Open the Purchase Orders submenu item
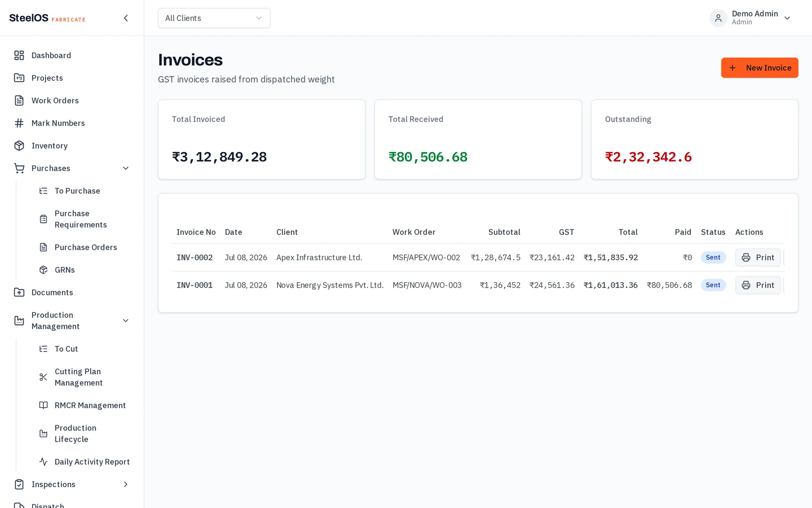 click(x=86, y=247)
